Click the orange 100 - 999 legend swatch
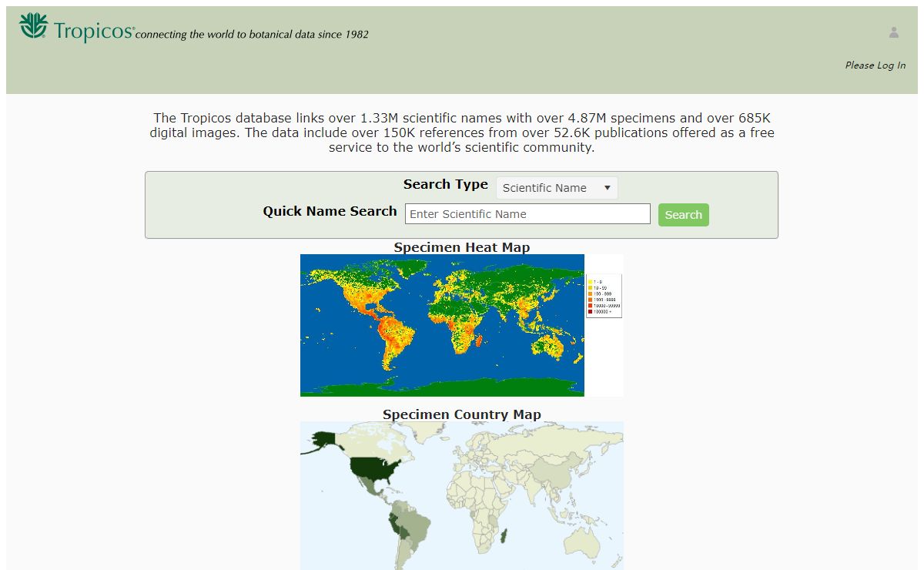The height and width of the screenshot is (570, 924). pos(591,293)
